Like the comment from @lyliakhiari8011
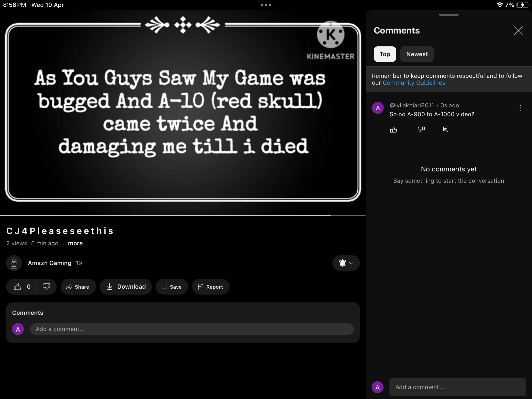Image resolution: width=532 pixels, height=399 pixels. click(x=393, y=130)
